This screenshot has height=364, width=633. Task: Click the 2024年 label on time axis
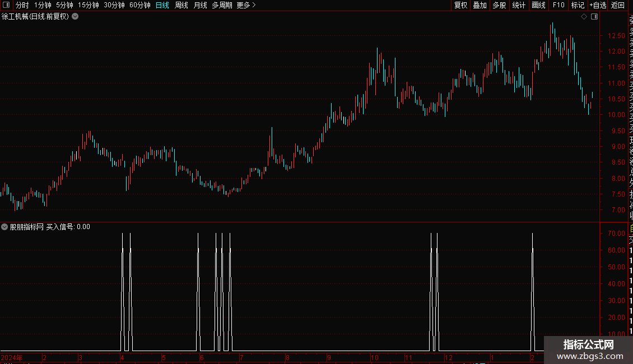12,357
